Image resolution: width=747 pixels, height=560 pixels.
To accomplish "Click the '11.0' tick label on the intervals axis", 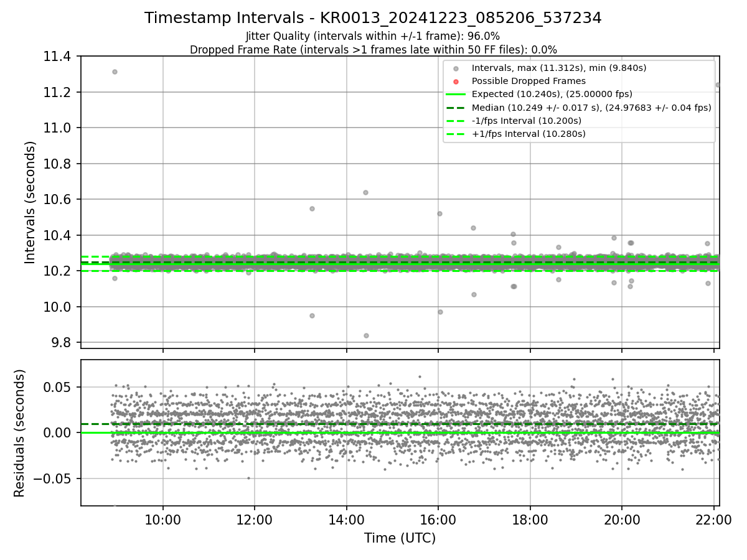I will tap(59, 128).
